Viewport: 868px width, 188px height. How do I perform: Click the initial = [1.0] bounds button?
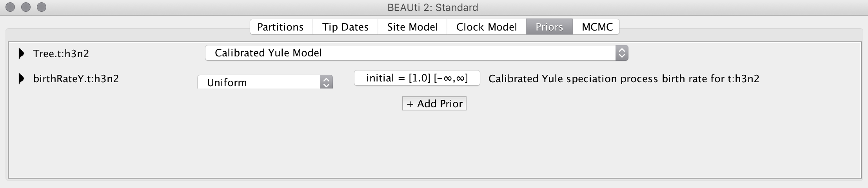coord(417,78)
